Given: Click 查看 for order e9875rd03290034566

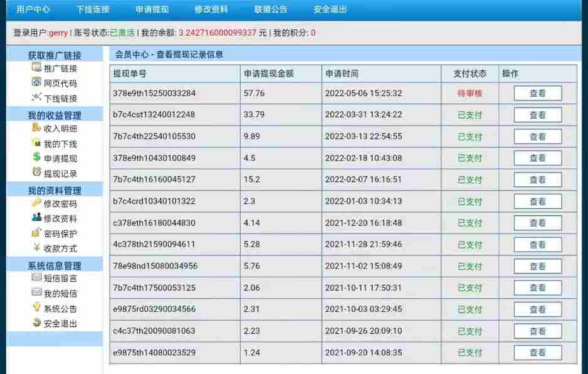Looking at the screenshot, I should [x=538, y=310].
